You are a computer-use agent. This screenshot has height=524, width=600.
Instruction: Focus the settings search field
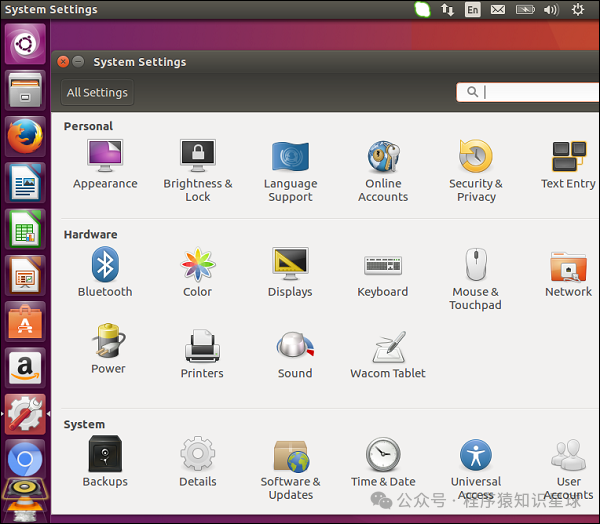[528, 92]
